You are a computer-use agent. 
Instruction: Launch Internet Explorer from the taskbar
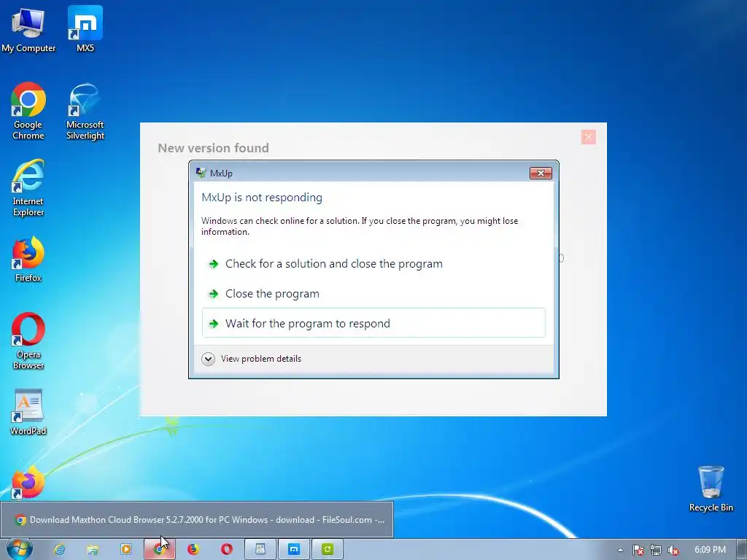pos(59,550)
